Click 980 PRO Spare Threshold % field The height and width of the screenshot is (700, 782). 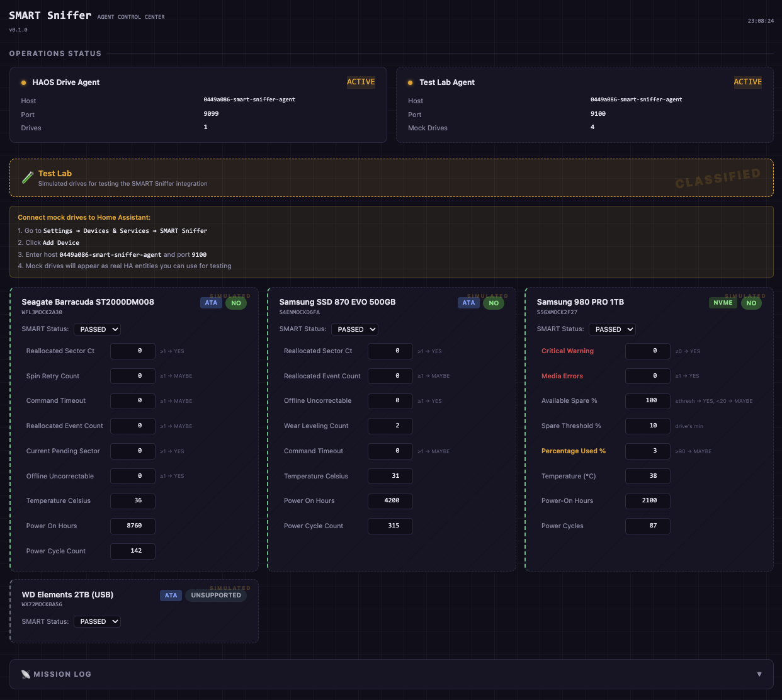click(x=648, y=426)
